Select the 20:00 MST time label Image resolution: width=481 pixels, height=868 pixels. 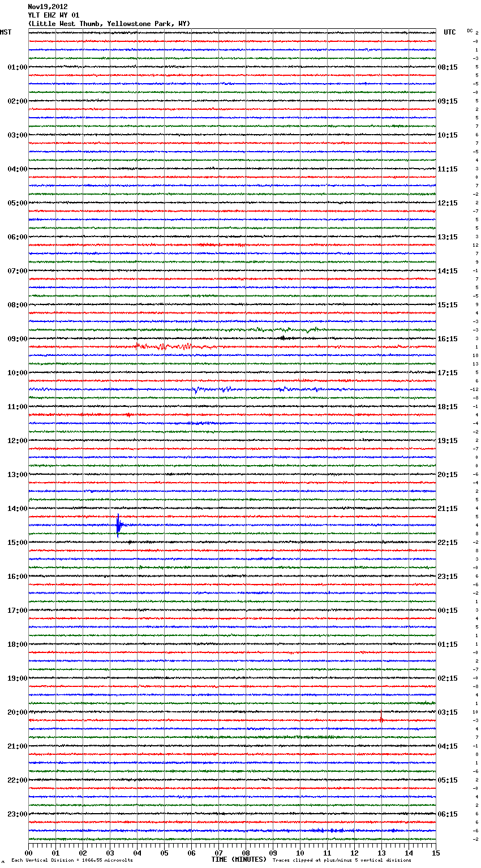pos(18,712)
